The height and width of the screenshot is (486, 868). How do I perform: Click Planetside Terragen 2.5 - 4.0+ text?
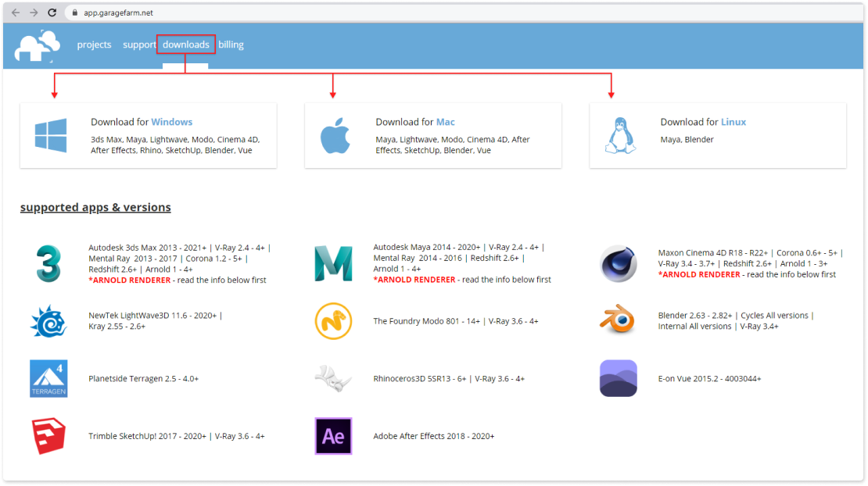(x=143, y=379)
